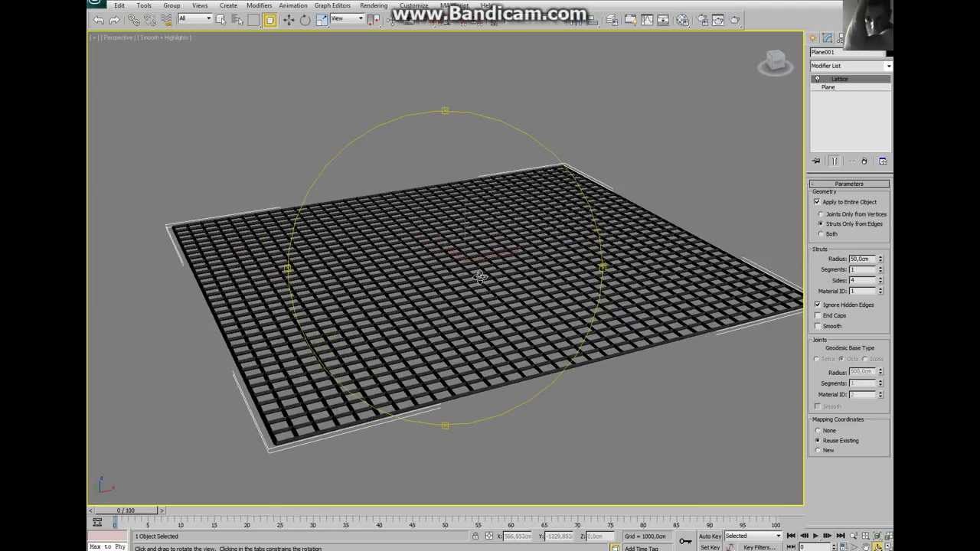Click the Plane001 object name field
Image resolution: width=980 pixels, height=551 pixels.
click(848, 52)
